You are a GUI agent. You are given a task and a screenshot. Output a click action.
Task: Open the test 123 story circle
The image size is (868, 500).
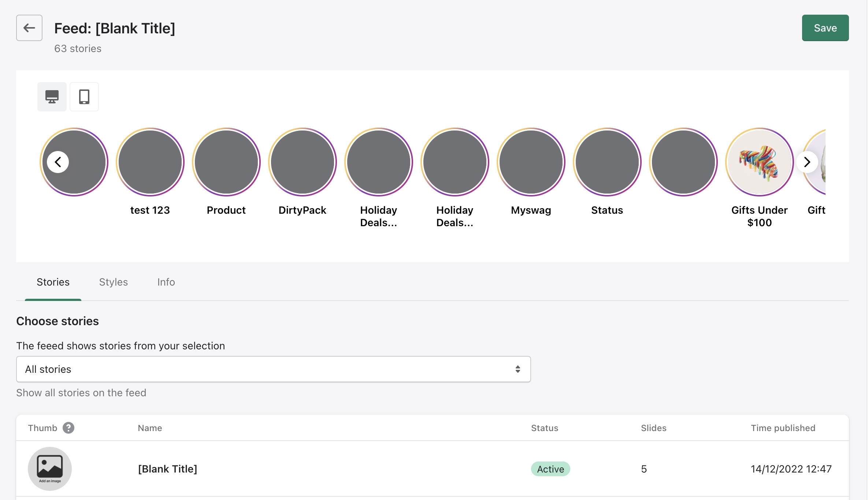pos(150,162)
